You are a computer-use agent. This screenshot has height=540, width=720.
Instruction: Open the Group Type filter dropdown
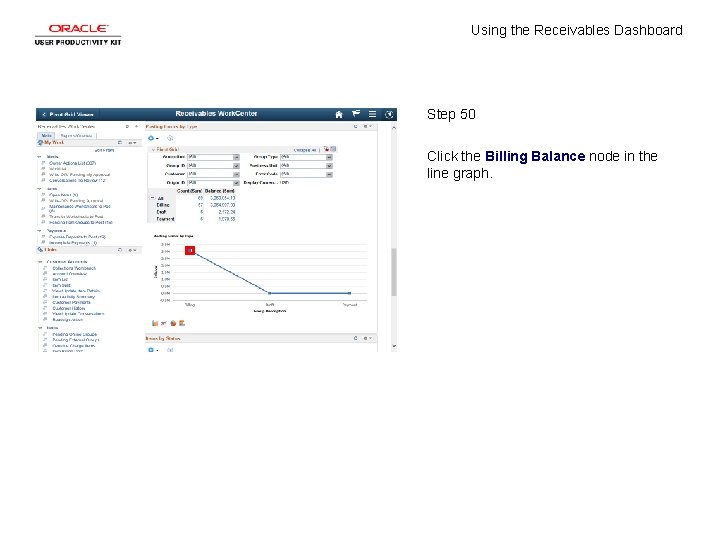[x=306, y=157]
